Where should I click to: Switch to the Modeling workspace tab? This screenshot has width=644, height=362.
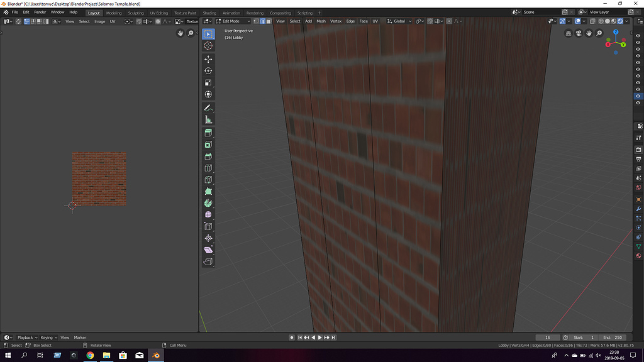[x=114, y=13]
